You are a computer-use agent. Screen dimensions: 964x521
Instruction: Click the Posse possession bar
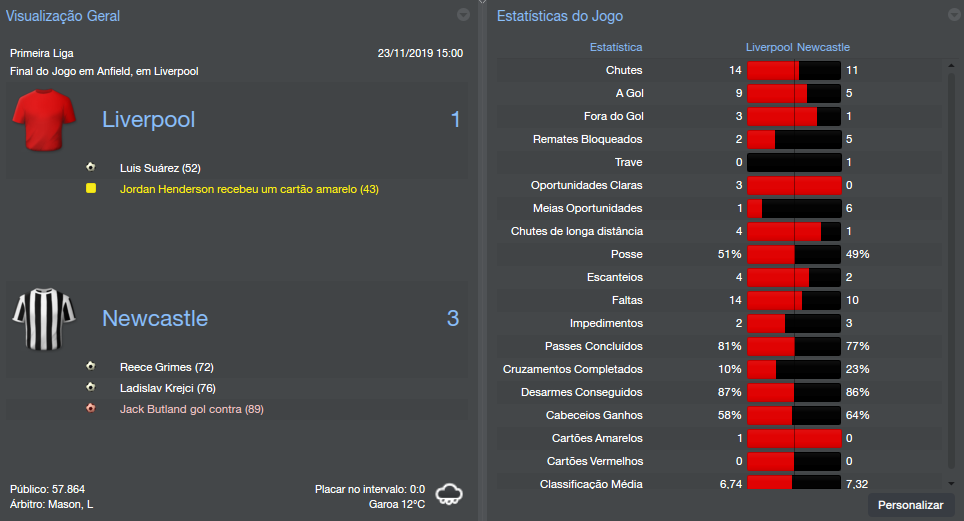pyautogui.click(x=794, y=254)
